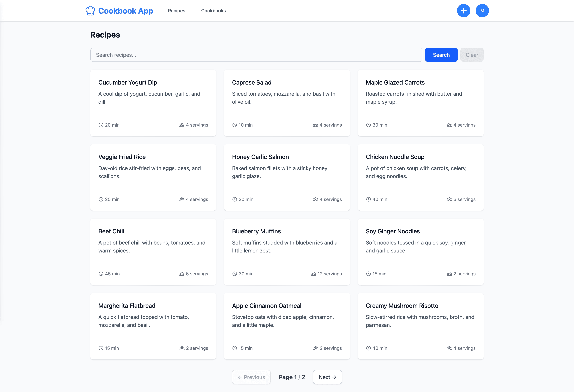Click clock icon on Soy Ginger Noodles card
The height and width of the screenshot is (392, 574).
click(368, 274)
